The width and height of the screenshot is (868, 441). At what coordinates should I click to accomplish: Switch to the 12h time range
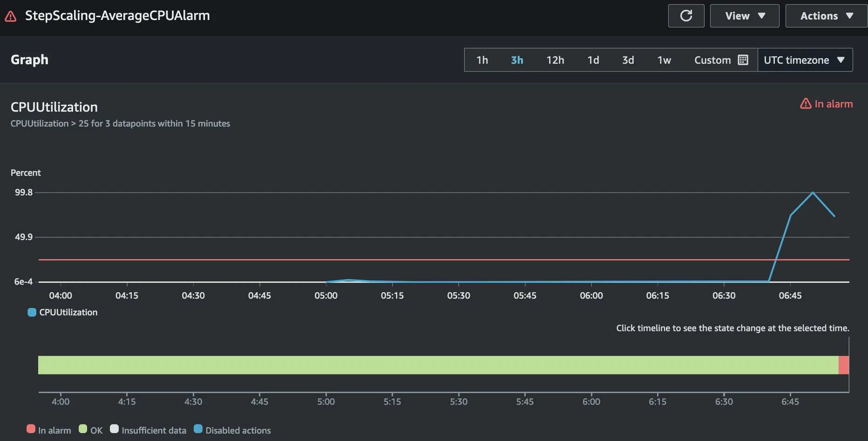pyautogui.click(x=555, y=60)
